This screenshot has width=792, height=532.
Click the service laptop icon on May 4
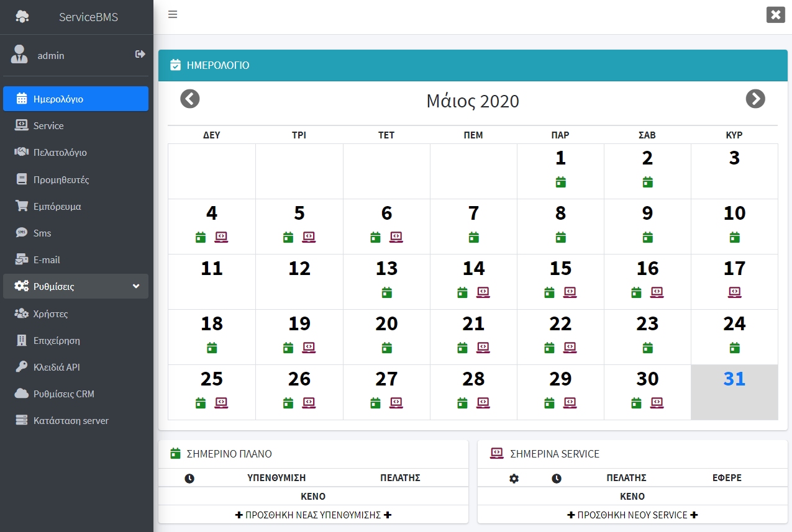(221, 237)
